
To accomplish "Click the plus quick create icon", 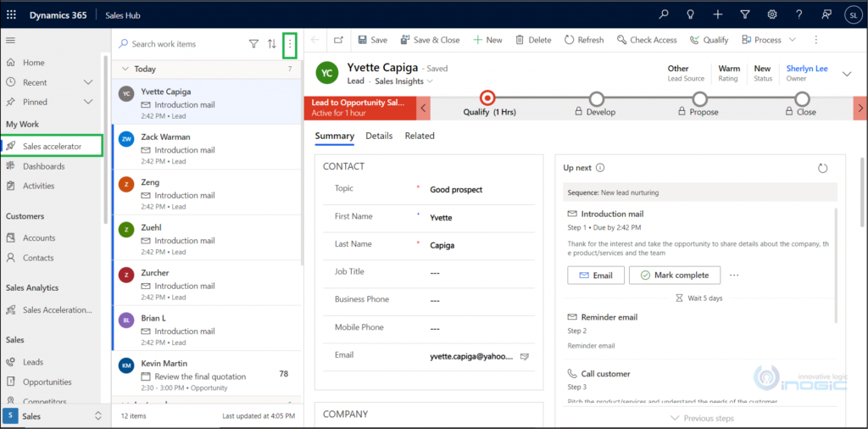I will coord(718,15).
